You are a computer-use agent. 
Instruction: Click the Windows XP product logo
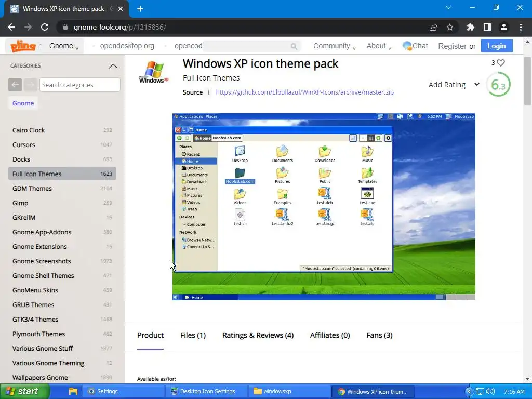point(154,72)
